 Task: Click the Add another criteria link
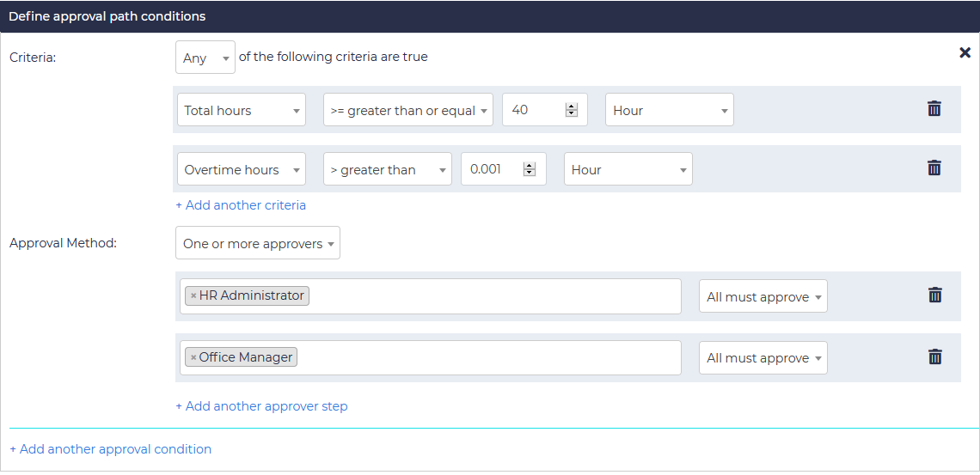pos(241,205)
